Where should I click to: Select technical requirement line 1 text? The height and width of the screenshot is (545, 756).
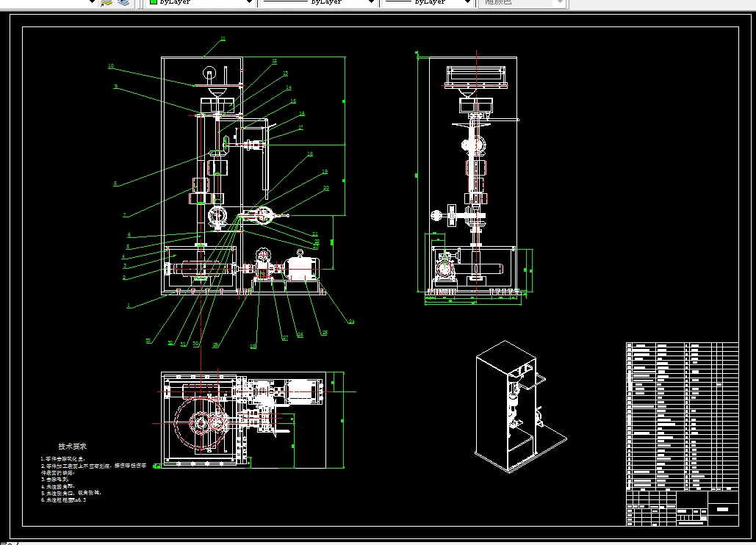62,459
